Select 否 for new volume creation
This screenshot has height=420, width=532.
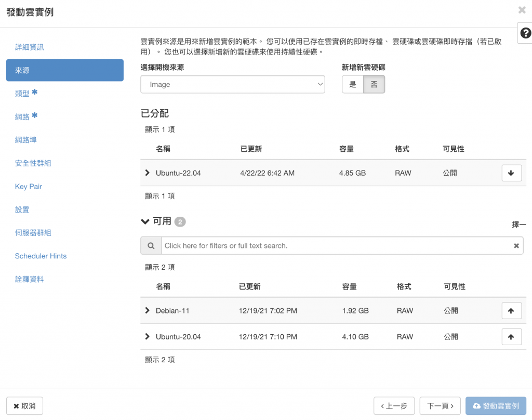(x=374, y=84)
